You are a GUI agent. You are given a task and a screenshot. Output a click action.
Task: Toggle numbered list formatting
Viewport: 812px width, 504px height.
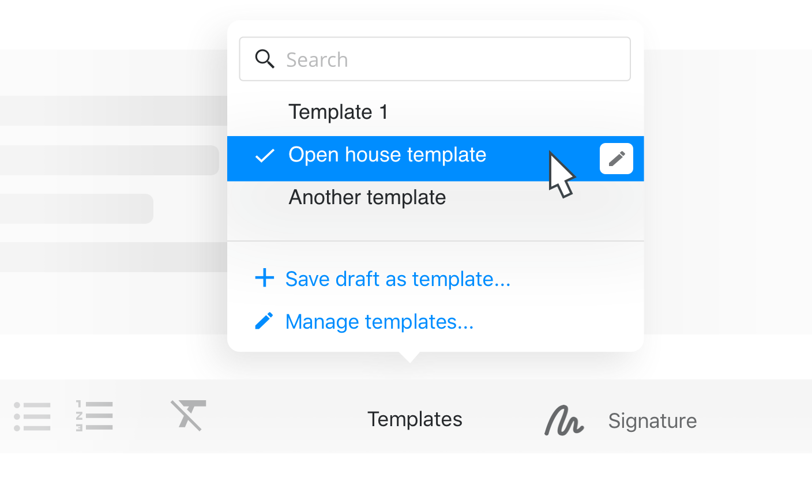coord(95,416)
